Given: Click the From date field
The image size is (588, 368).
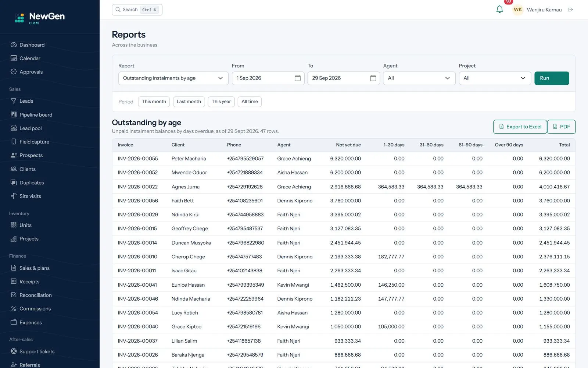Looking at the screenshot, I should tap(268, 78).
